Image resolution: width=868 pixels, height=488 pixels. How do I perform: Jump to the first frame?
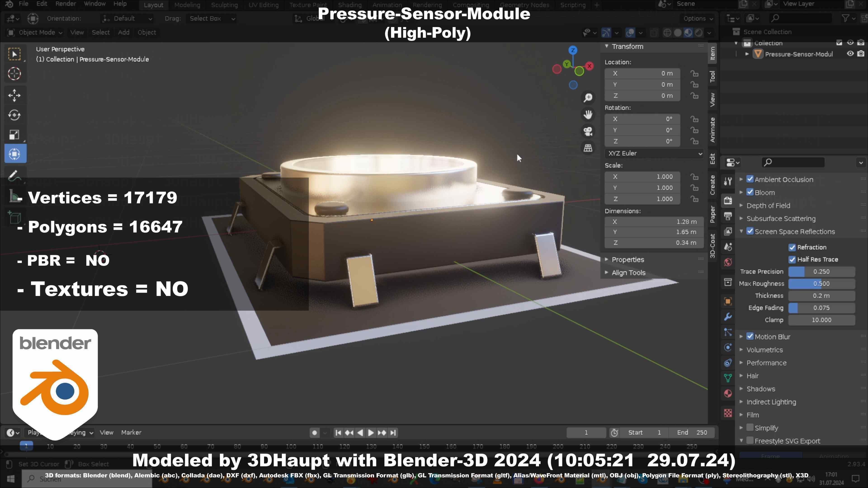338,433
